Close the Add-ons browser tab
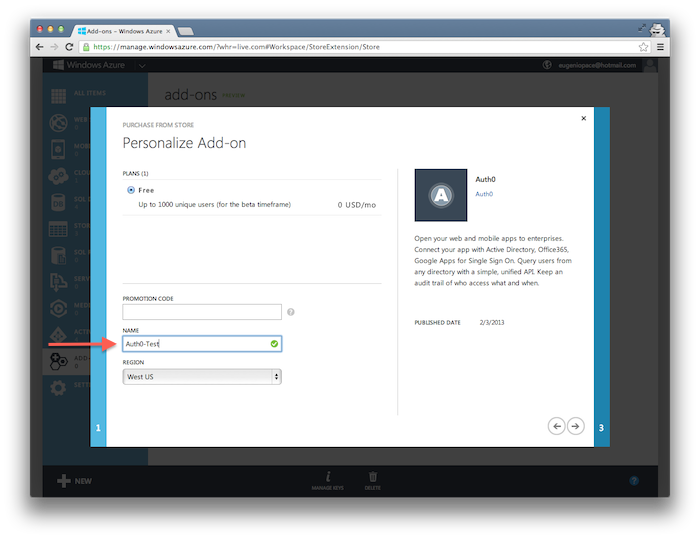This screenshot has width=700, height=539. coord(168,31)
